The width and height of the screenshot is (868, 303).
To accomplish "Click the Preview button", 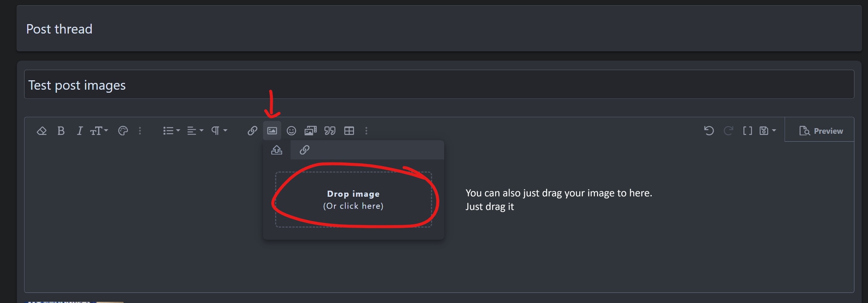I will click(x=821, y=131).
